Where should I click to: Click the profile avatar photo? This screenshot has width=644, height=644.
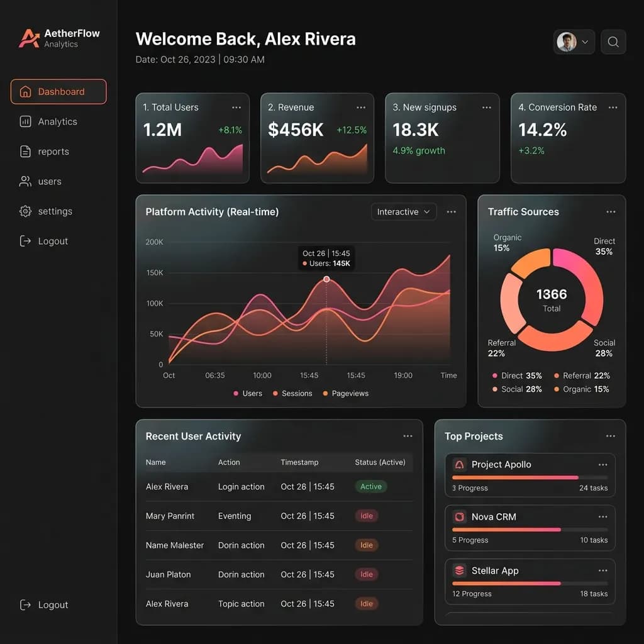pyautogui.click(x=567, y=42)
